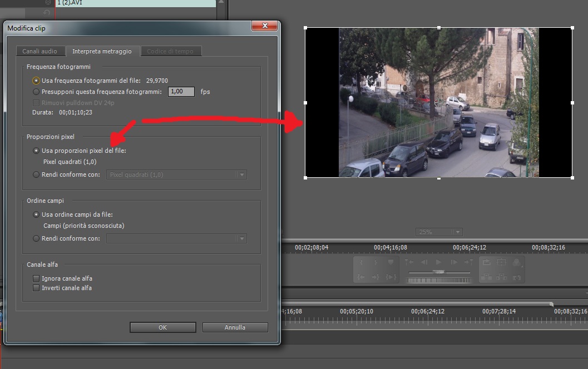588x369 pixels.
Task: Click the Set Out Point icon
Action: tap(375, 262)
